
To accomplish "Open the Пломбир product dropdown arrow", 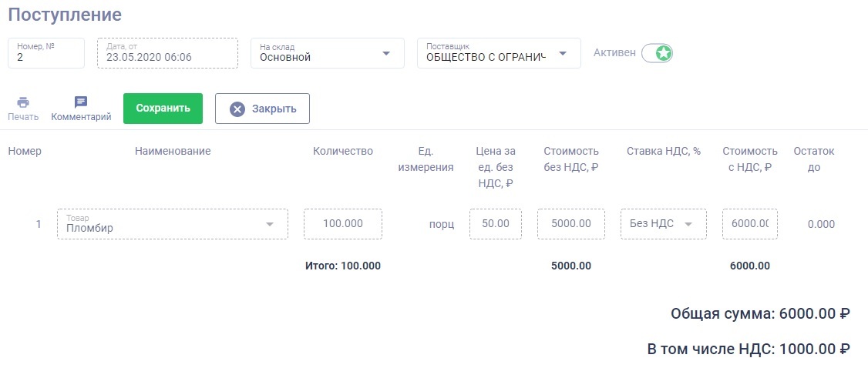I will (x=270, y=224).
